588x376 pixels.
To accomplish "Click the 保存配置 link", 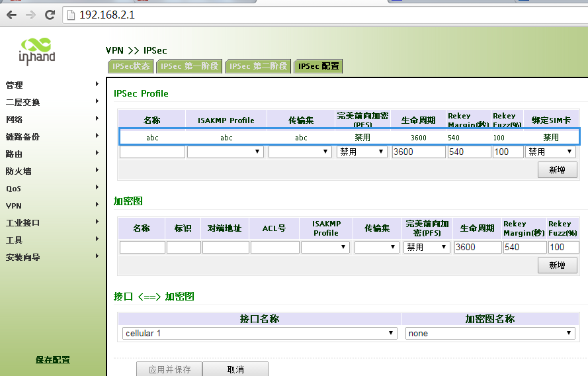I will point(53,360).
